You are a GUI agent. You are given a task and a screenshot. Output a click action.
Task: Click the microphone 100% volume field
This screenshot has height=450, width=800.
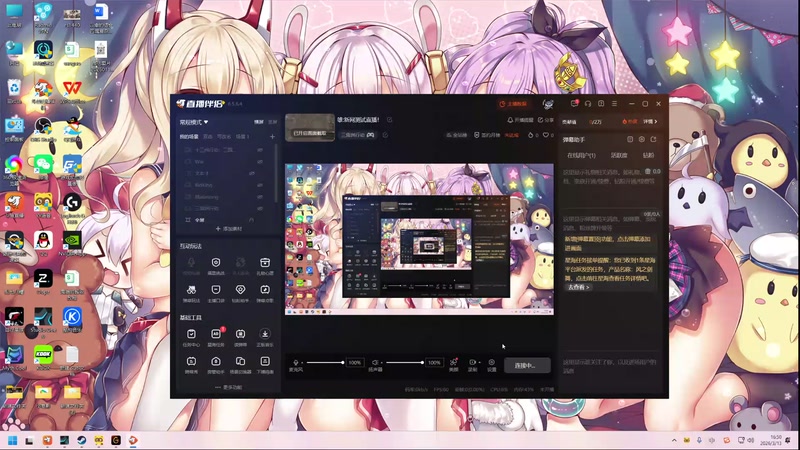[x=355, y=363]
